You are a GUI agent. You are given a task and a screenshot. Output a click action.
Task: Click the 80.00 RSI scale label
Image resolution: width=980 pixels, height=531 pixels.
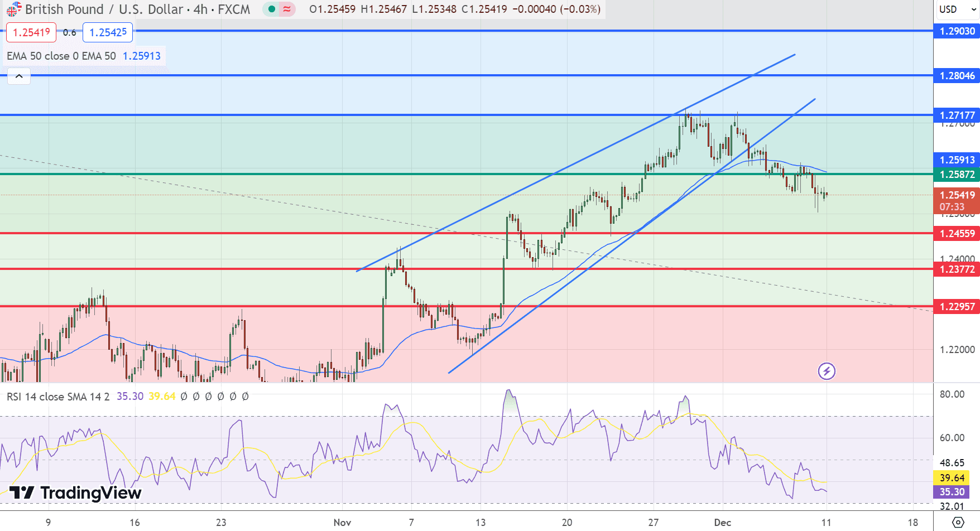click(x=952, y=394)
